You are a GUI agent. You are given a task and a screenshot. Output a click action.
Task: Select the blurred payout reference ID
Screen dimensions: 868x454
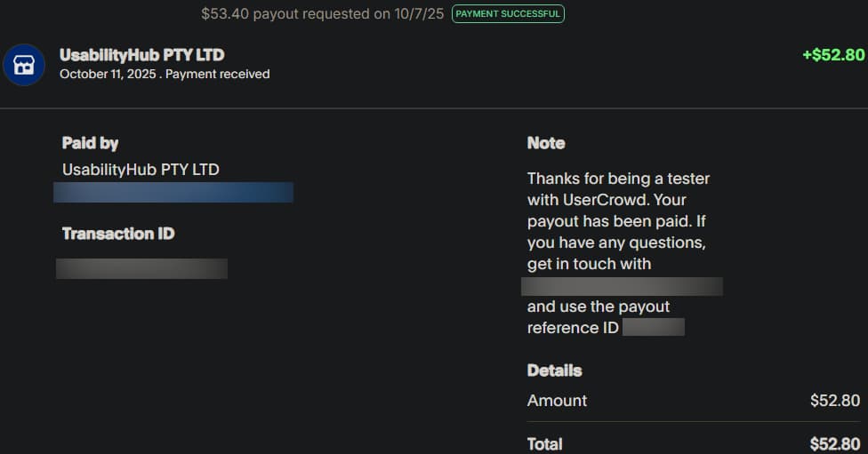pyautogui.click(x=654, y=328)
